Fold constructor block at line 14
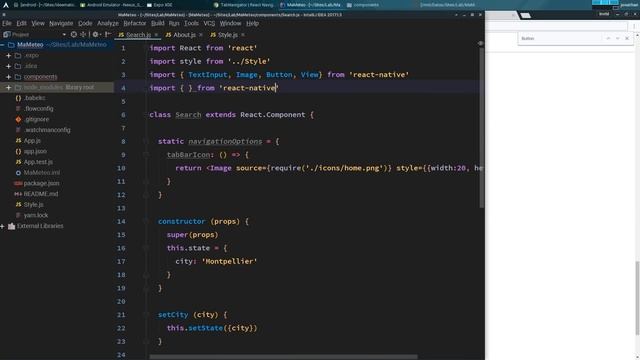Viewport: 640px width, 360px height. (x=146, y=221)
